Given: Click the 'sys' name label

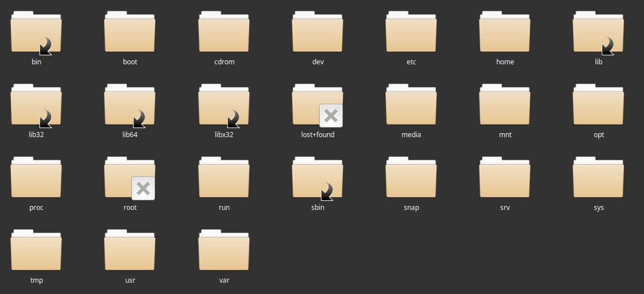Looking at the screenshot, I should pos(598,208).
